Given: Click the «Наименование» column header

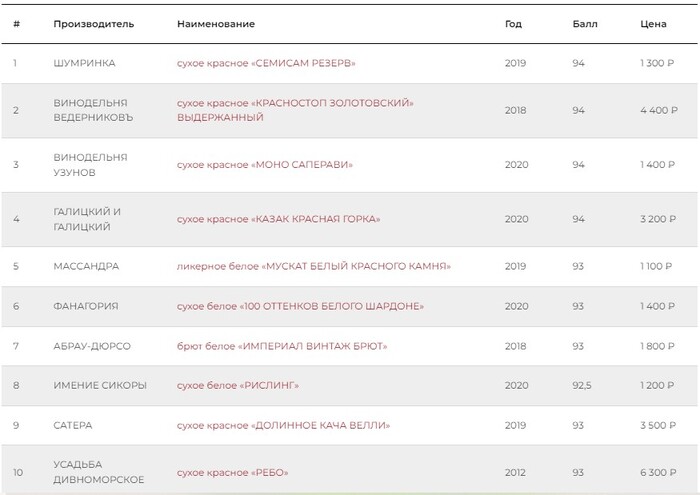Looking at the screenshot, I should pyautogui.click(x=215, y=23).
